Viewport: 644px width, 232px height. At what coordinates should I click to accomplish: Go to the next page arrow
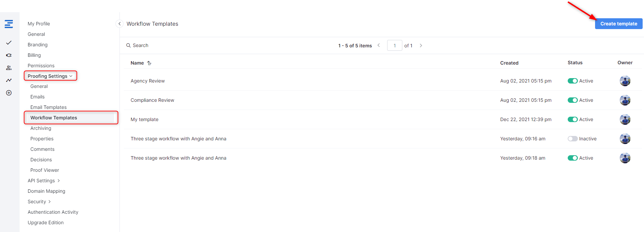click(x=421, y=45)
